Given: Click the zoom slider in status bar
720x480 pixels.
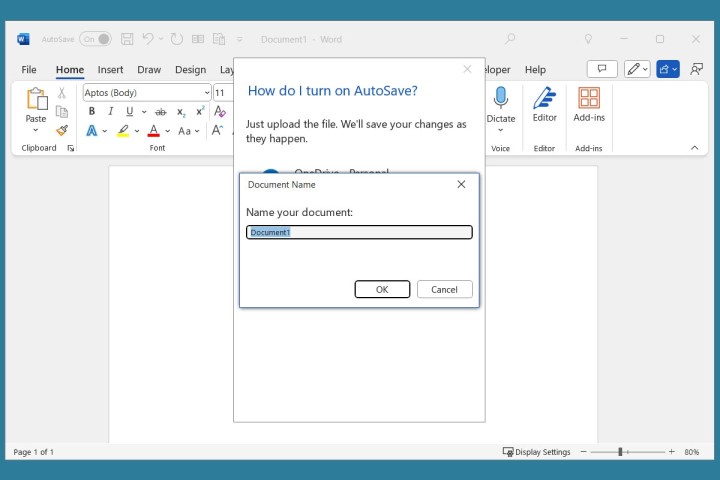Looking at the screenshot, I should tap(620, 452).
